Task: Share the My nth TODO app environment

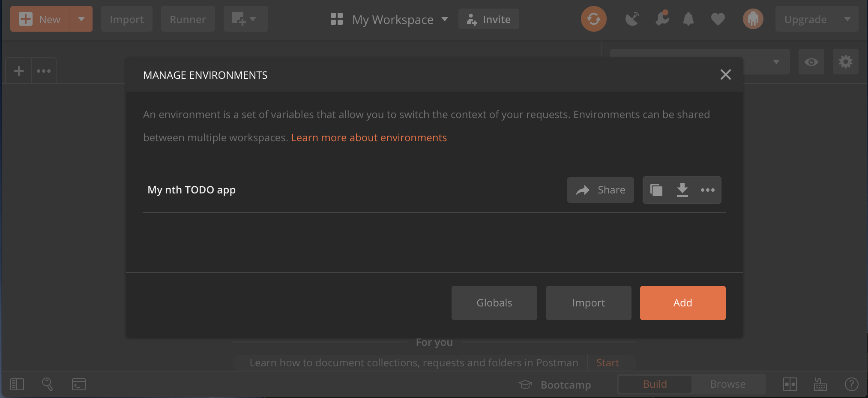Action: click(600, 190)
